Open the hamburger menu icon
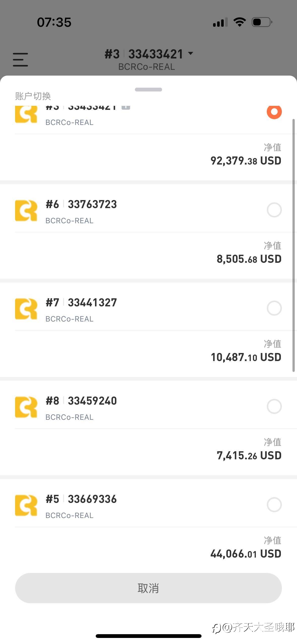Image resolution: width=297 pixels, height=644 pixels. coord(20,59)
